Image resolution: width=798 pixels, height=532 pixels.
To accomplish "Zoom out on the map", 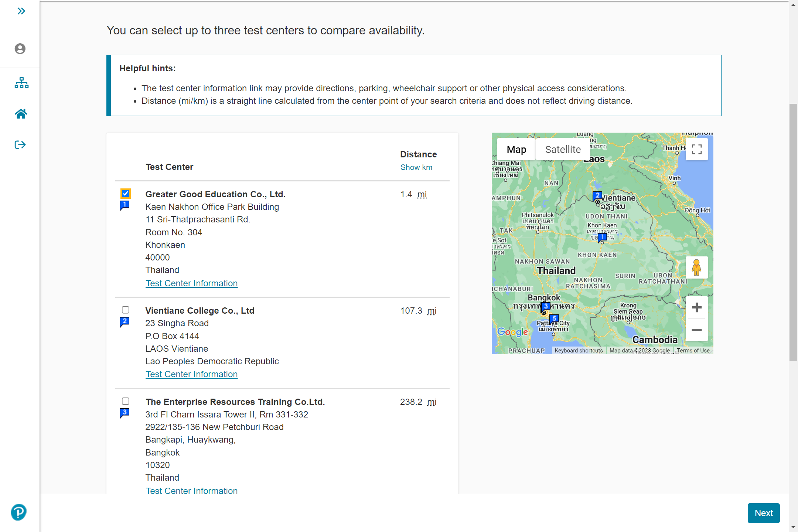I will click(696, 330).
